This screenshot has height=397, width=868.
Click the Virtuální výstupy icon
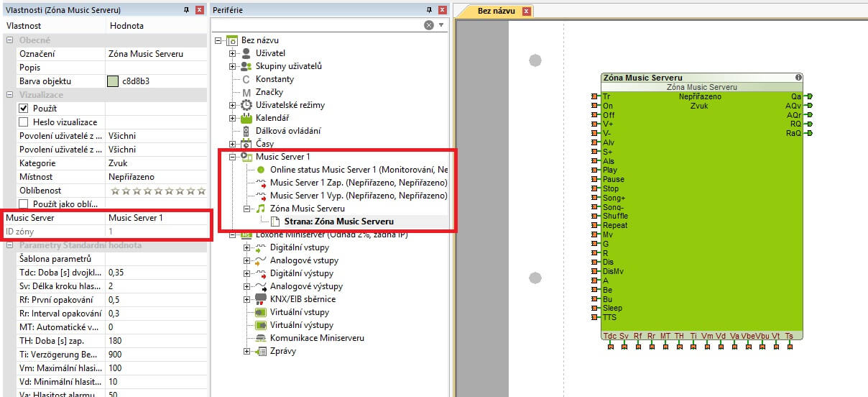pyautogui.click(x=261, y=325)
